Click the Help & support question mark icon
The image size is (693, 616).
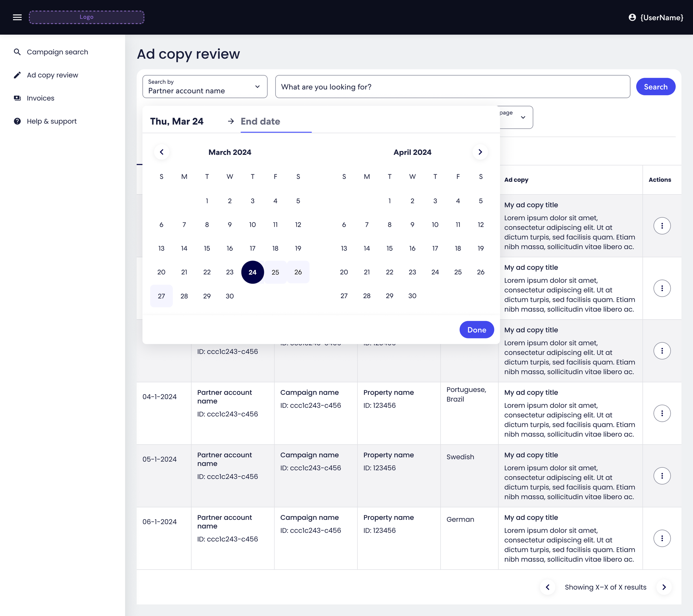pyautogui.click(x=17, y=121)
